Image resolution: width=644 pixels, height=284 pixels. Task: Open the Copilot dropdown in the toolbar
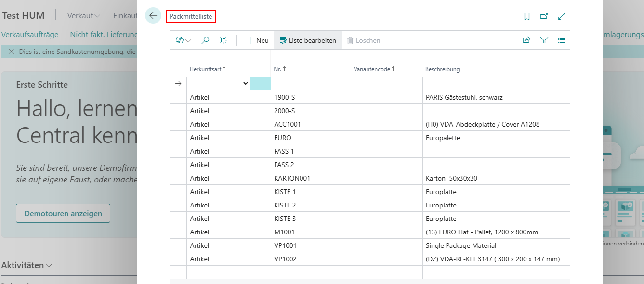pyautogui.click(x=184, y=40)
